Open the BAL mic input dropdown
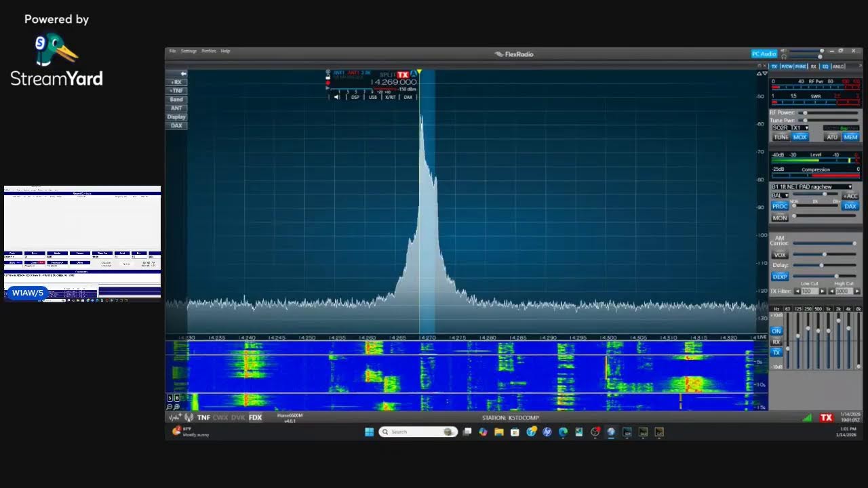 click(780, 195)
